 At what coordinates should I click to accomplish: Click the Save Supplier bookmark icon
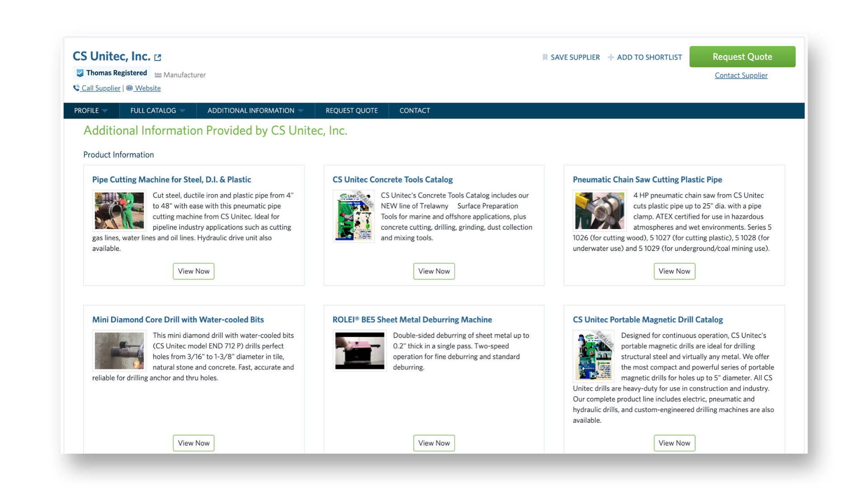click(x=545, y=57)
